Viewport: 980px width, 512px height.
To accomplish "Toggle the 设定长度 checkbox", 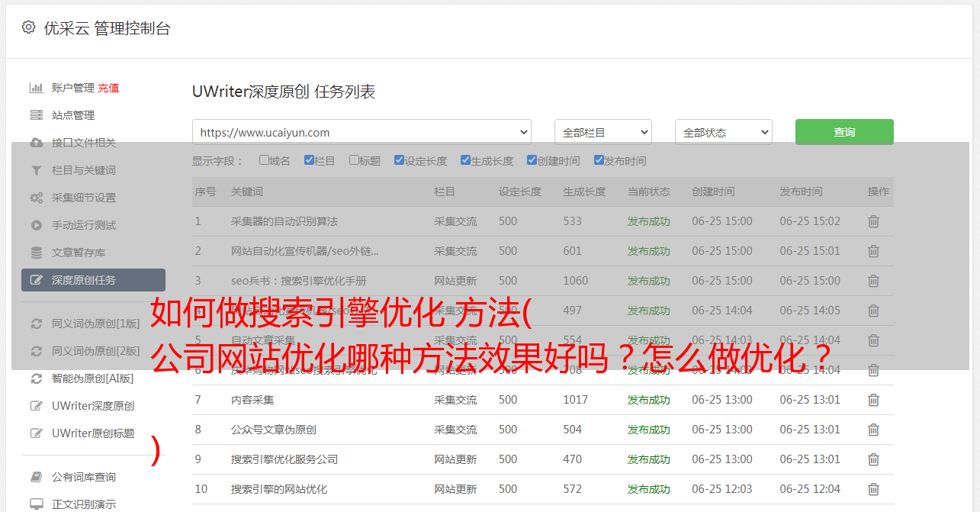I will pos(399,160).
